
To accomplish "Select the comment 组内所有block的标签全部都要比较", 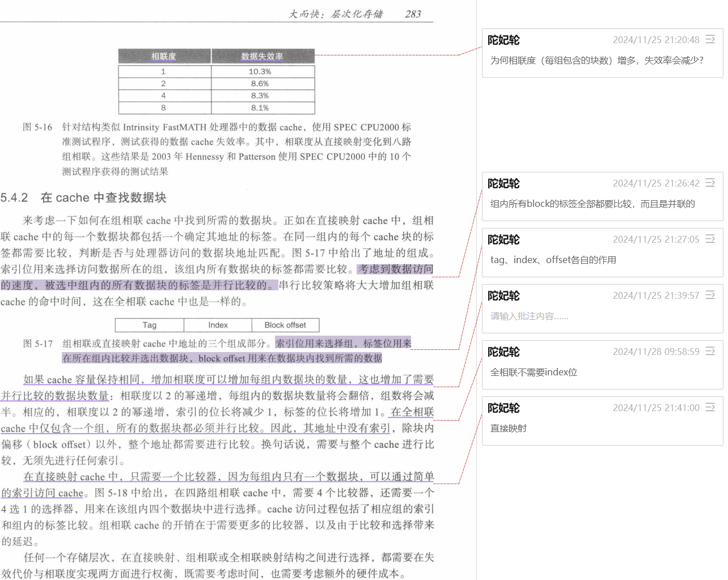I will (x=592, y=204).
